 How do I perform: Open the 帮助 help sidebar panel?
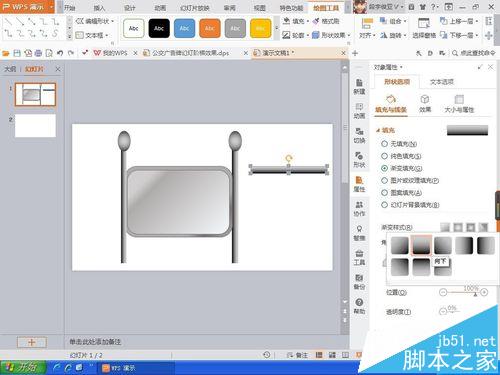click(359, 306)
